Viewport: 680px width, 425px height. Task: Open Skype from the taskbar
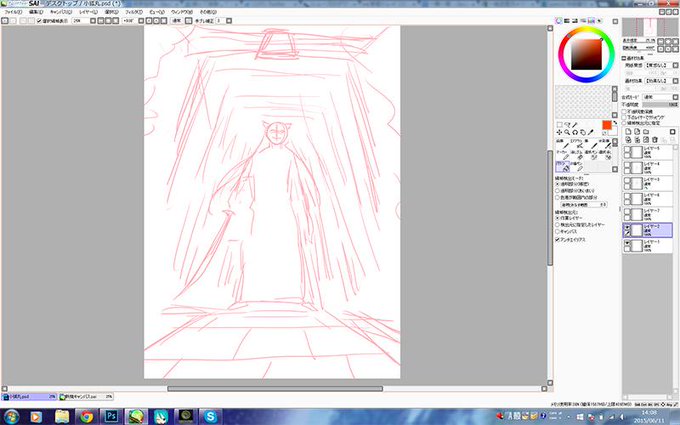[210, 417]
